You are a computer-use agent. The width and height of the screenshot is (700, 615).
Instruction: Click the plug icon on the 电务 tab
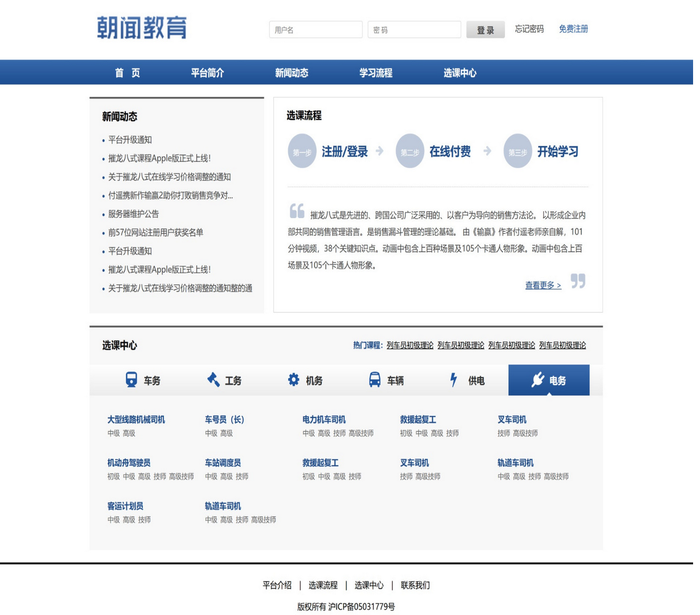tap(537, 379)
